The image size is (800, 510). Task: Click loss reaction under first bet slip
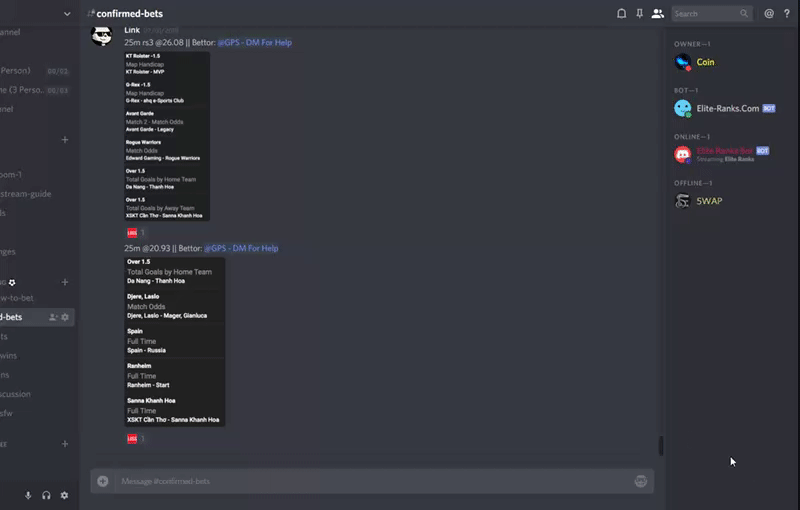click(136, 233)
